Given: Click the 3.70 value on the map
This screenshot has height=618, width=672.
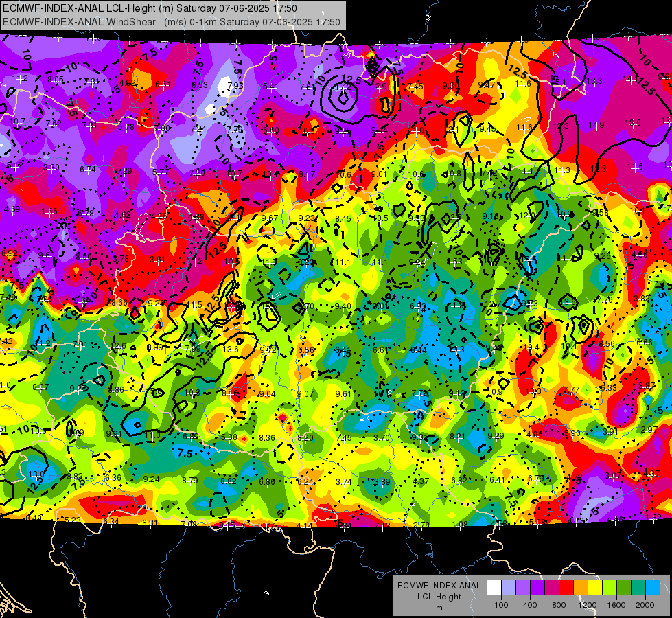Looking at the screenshot, I should pyautogui.click(x=382, y=437).
